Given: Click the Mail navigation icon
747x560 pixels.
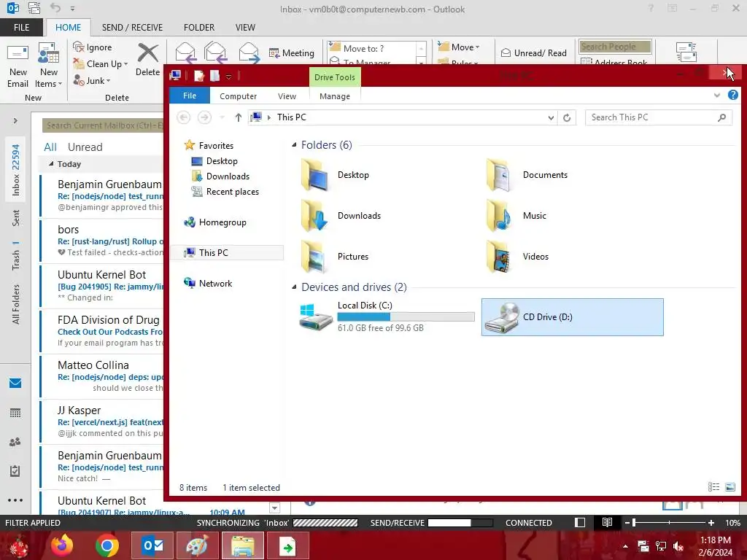Looking at the screenshot, I should [x=15, y=383].
